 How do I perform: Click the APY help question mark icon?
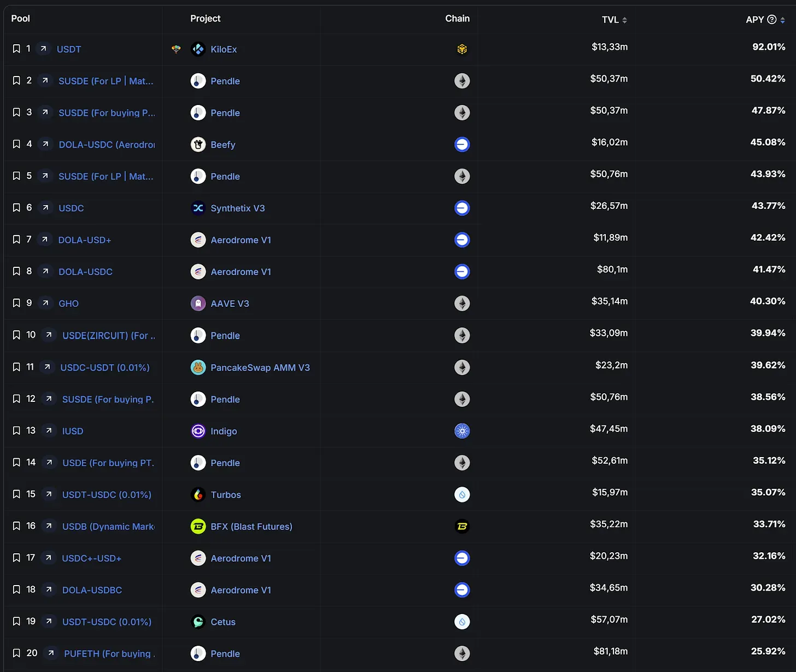click(x=772, y=20)
